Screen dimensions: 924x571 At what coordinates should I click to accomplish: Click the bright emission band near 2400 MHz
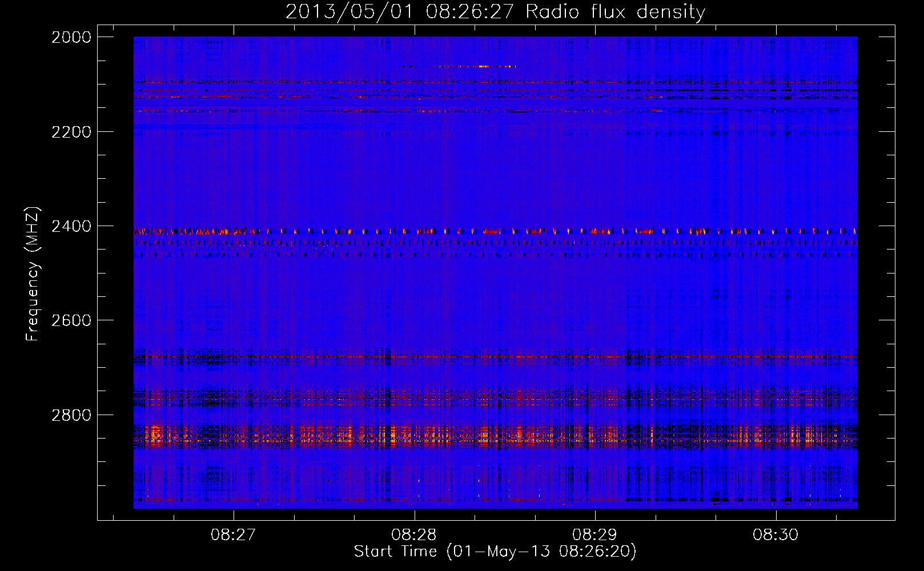click(x=495, y=231)
